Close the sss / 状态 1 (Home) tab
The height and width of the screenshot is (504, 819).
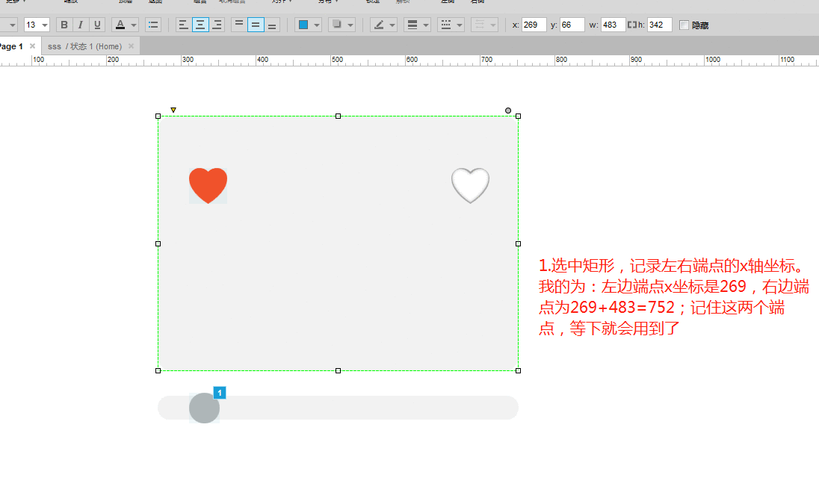pyautogui.click(x=131, y=46)
